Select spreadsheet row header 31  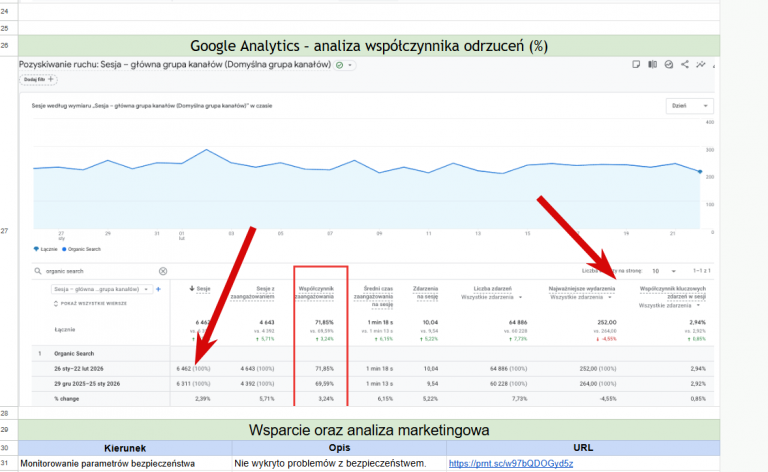(x=9, y=463)
